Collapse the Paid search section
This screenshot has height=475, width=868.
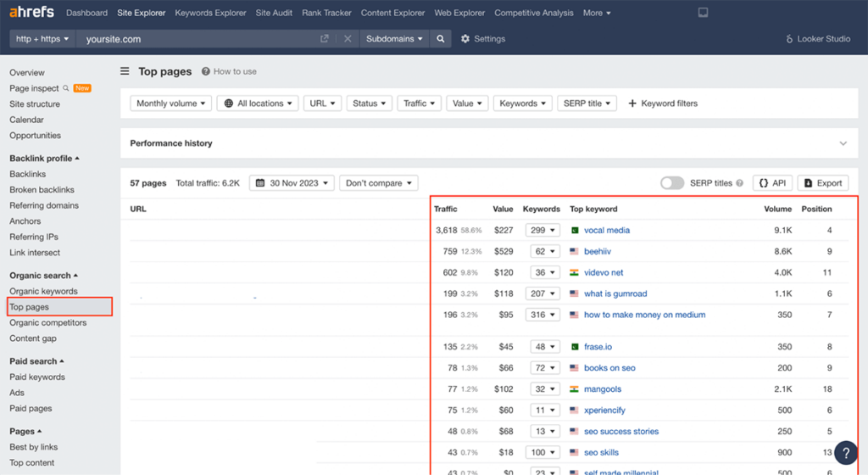click(36, 361)
